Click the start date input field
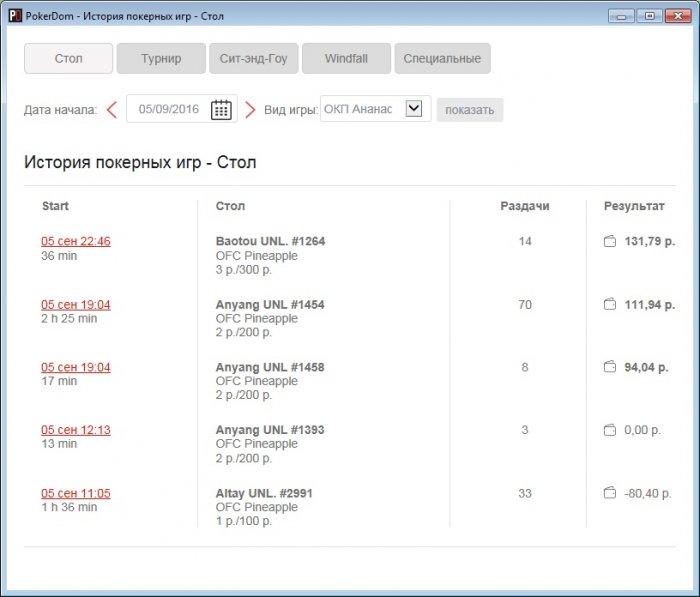700x597 pixels. point(168,110)
